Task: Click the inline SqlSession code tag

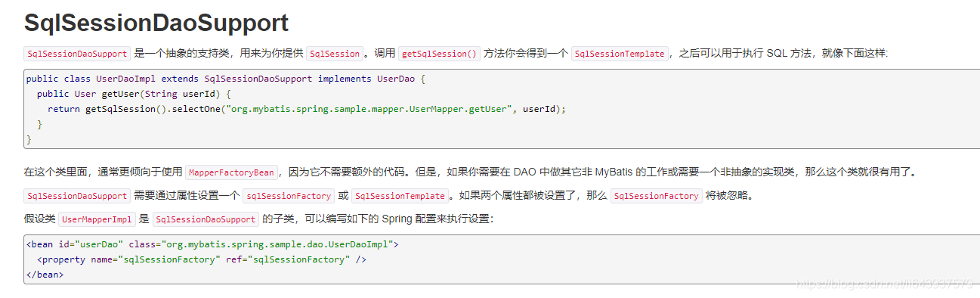Action: (335, 54)
